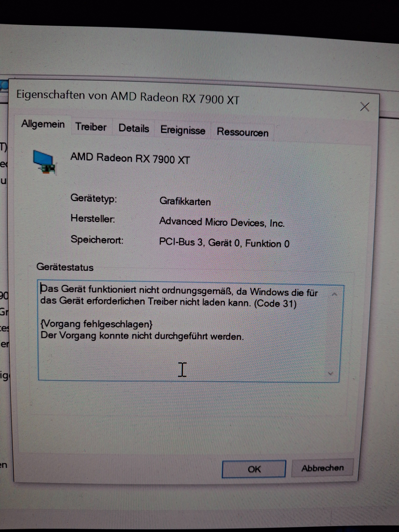Switch to the Treiber tab
This screenshot has height=532, width=399.
pyautogui.click(x=91, y=127)
